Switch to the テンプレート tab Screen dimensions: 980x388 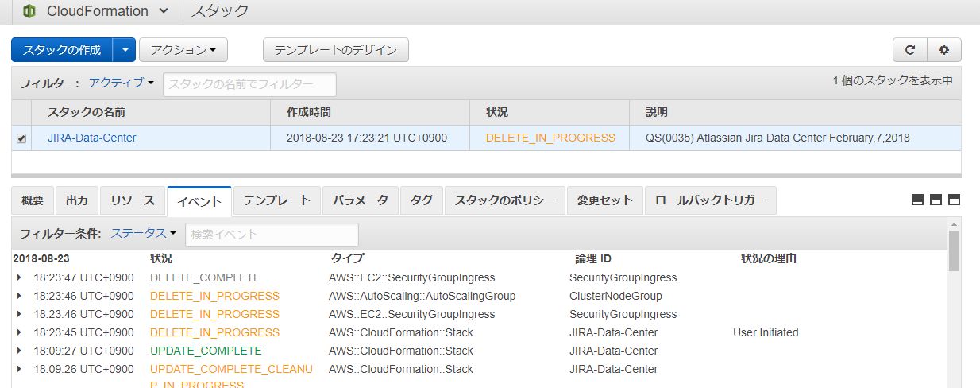(x=276, y=200)
